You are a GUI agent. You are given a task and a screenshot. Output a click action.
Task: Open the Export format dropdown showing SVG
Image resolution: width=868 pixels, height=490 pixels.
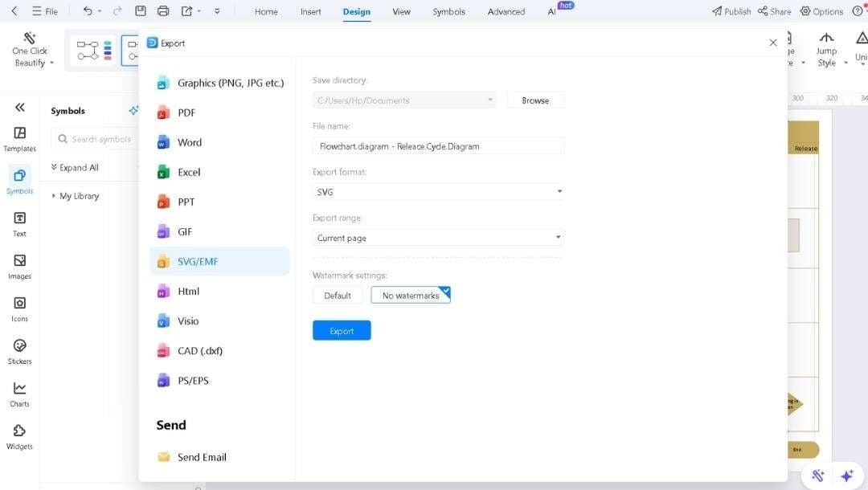437,192
